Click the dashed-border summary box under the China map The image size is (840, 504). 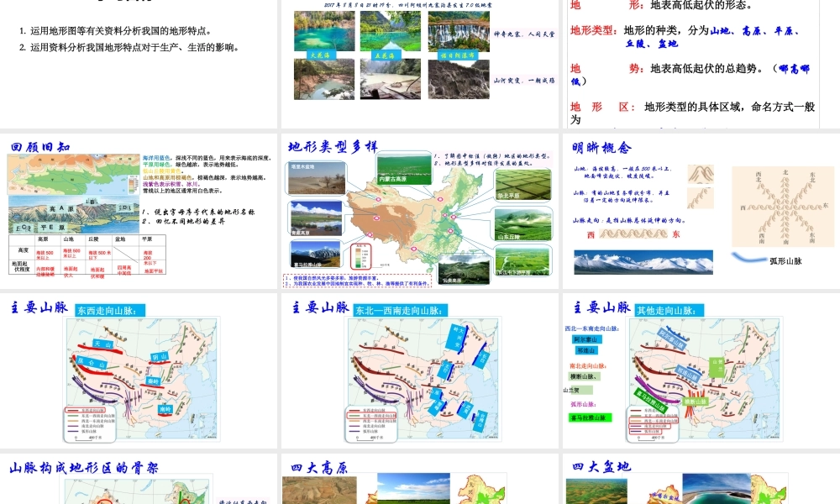357,281
